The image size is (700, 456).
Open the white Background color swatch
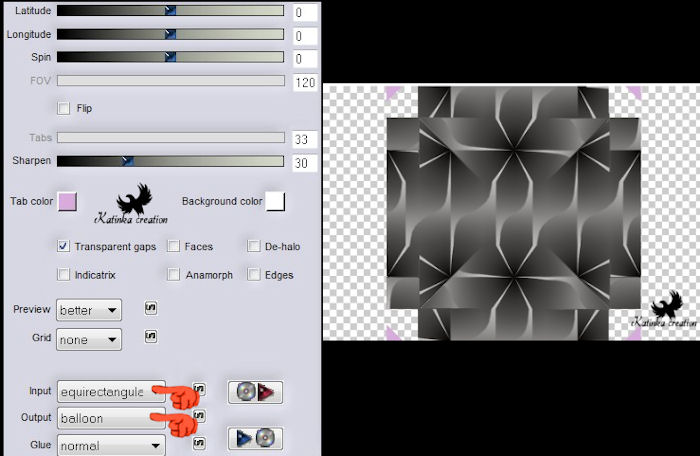coord(275,202)
